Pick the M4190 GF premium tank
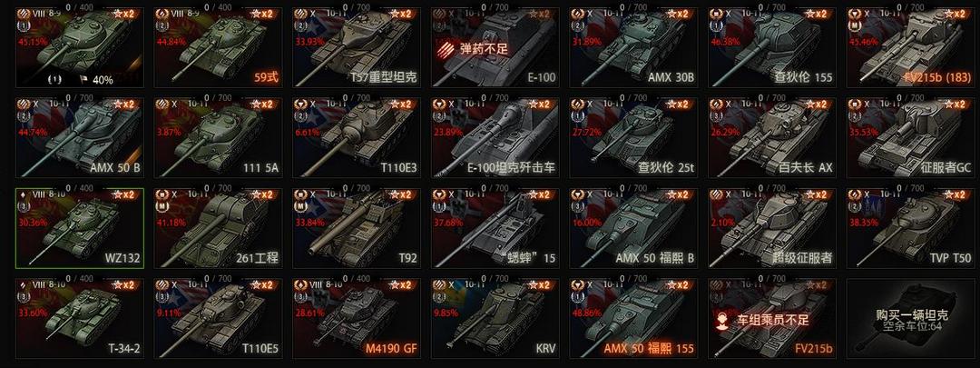The image size is (980, 368). [x=357, y=319]
